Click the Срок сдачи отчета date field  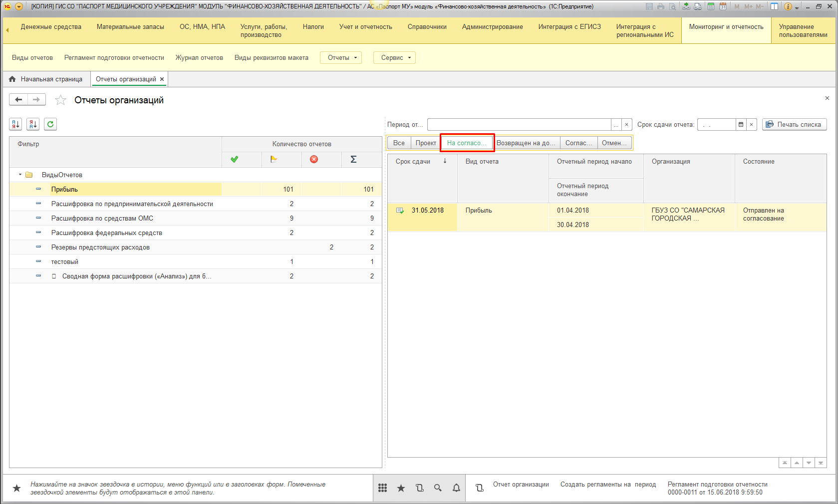[x=716, y=125]
